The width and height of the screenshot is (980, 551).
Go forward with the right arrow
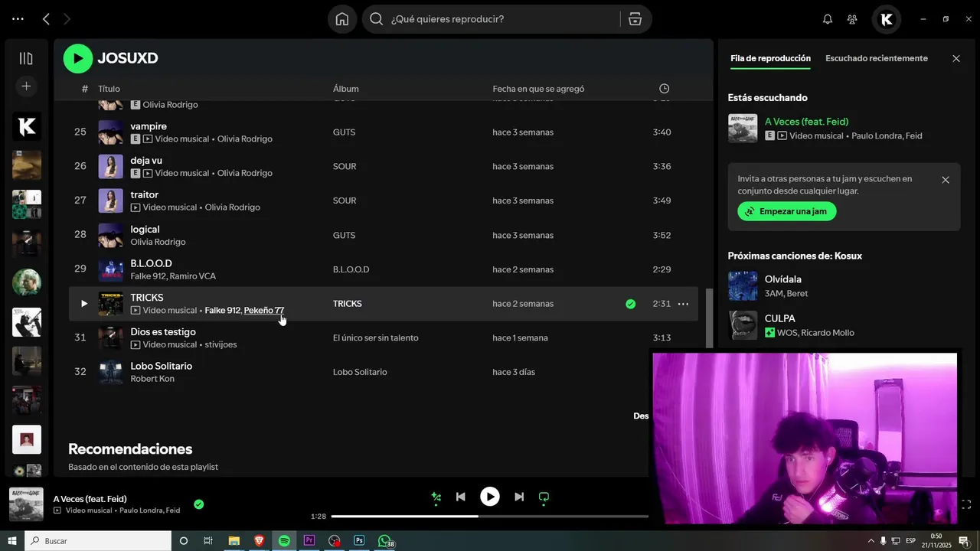click(67, 19)
